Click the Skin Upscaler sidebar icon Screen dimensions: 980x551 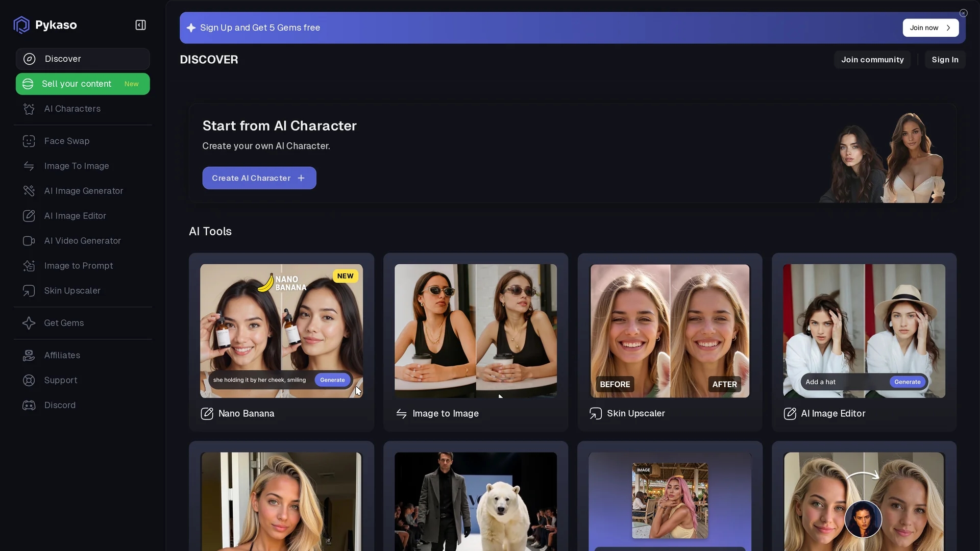tap(29, 291)
